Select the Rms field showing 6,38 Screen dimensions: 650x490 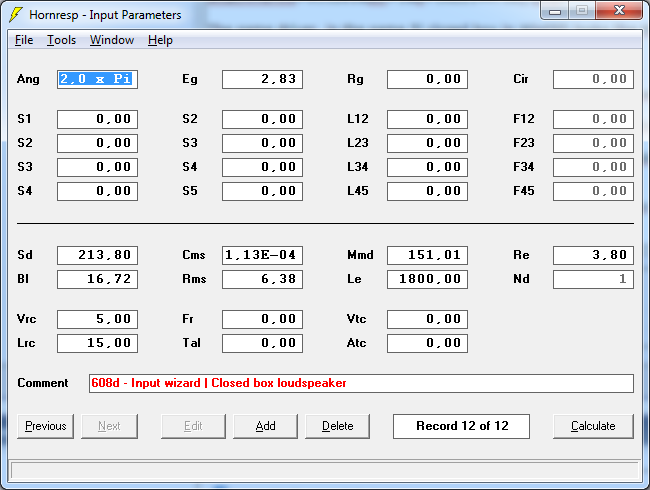click(262, 279)
